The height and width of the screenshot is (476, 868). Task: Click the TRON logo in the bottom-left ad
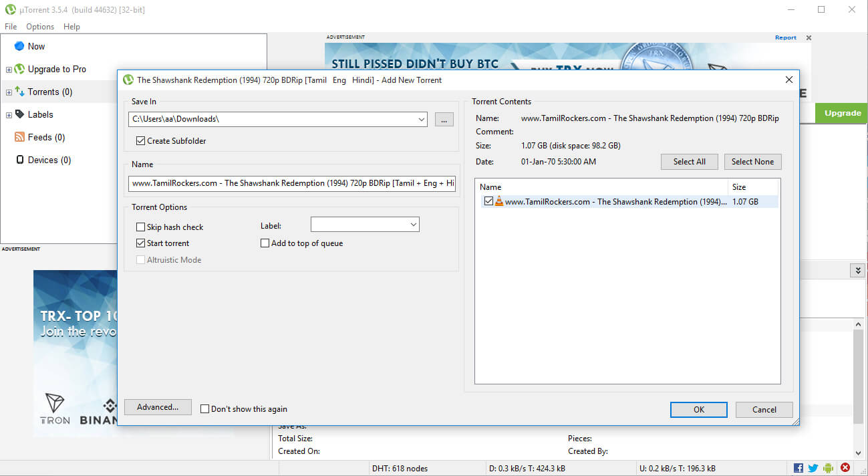(x=55, y=408)
